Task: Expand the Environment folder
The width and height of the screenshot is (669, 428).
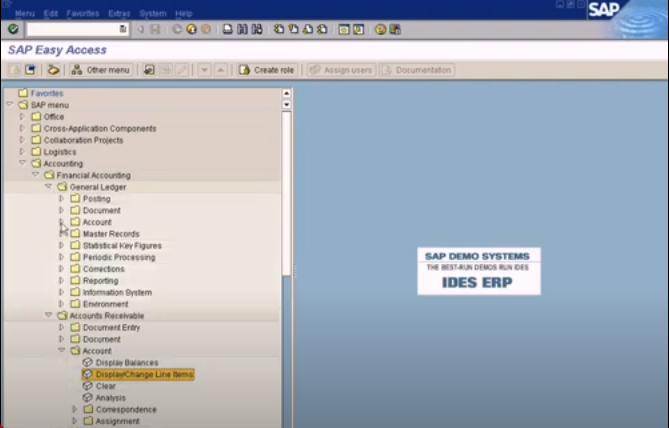Action: coord(61,304)
